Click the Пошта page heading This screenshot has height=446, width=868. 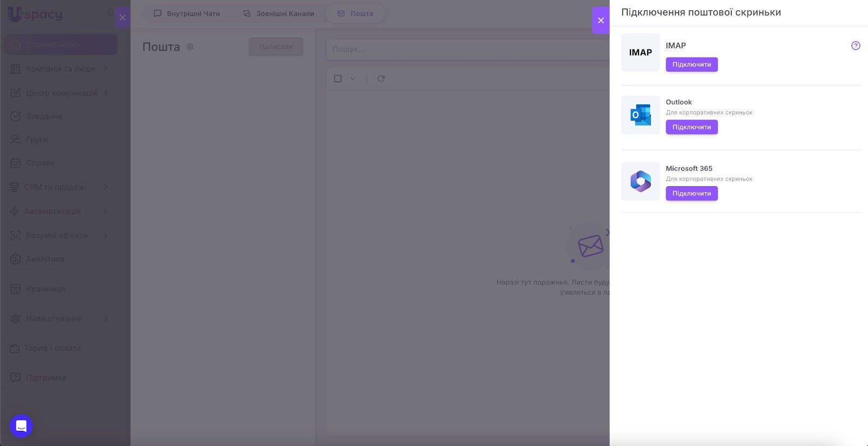[x=161, y=47]
